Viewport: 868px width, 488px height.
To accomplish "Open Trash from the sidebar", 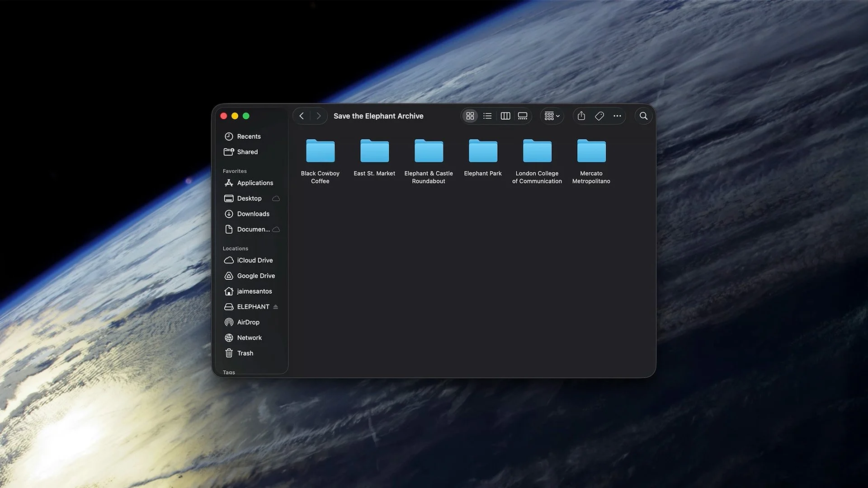I will 245,353.
